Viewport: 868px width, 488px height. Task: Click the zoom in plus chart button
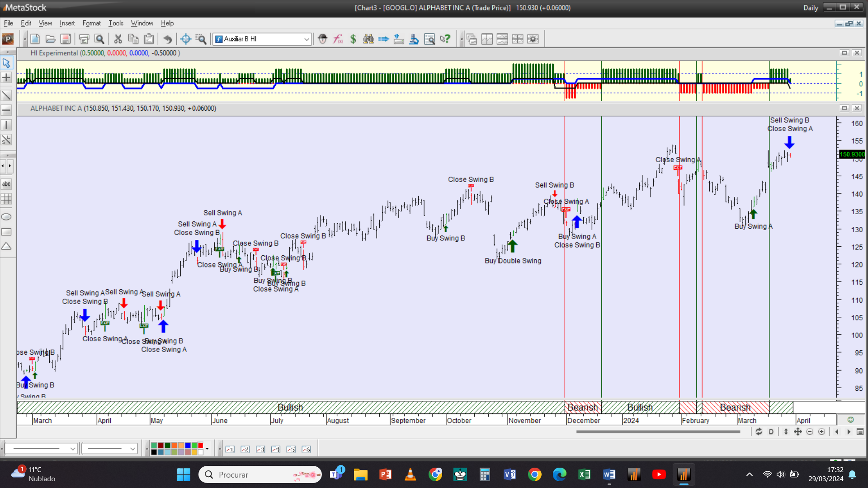[821, 432]
